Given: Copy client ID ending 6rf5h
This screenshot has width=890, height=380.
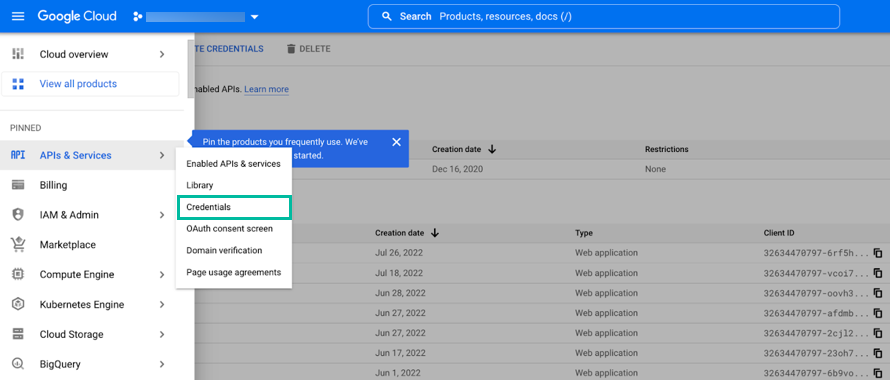Looking at the screenshot, I should [x=878, y=253].
